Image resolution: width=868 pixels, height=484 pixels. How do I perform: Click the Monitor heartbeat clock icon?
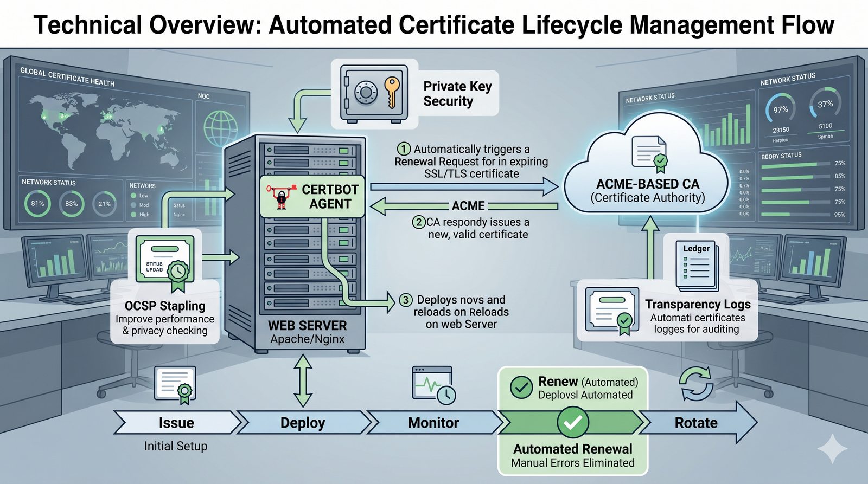[x=433, y=384]
